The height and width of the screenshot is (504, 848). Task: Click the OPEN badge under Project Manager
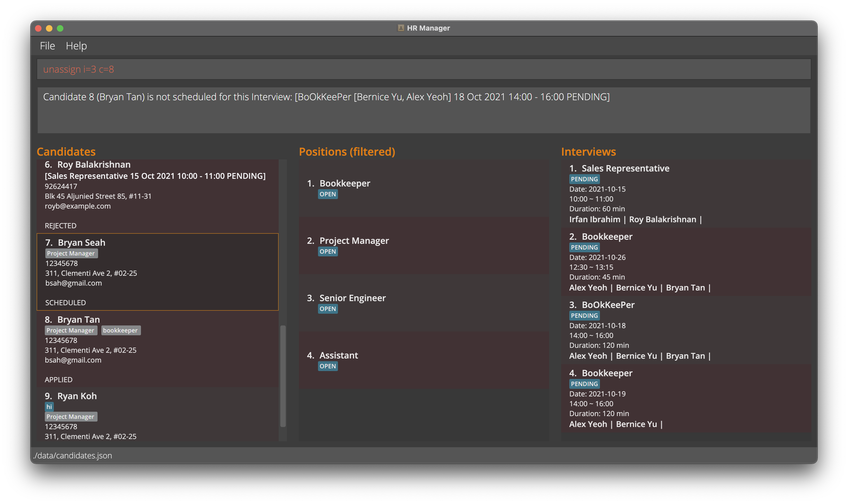[x=328, y=252]
